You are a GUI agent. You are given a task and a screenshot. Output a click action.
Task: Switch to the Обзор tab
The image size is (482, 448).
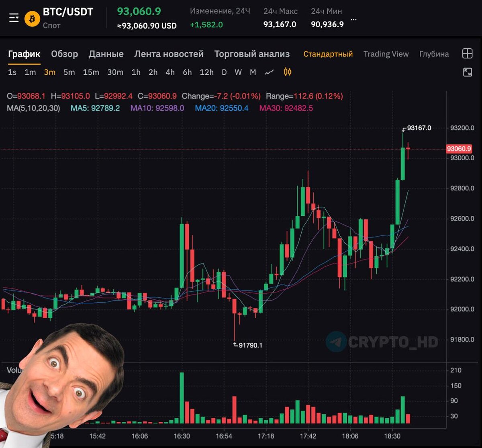(x=64, y=54)
